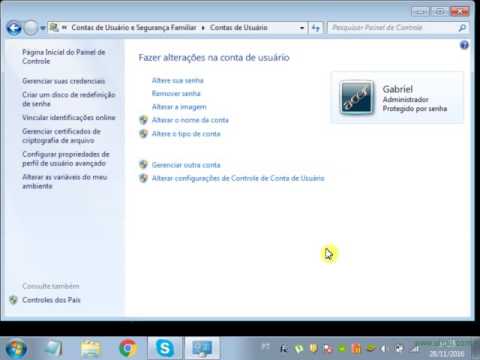The image size is (480, 360).
Task: Open the volume speaker tray icon
Action: click(x=384, y=349)
